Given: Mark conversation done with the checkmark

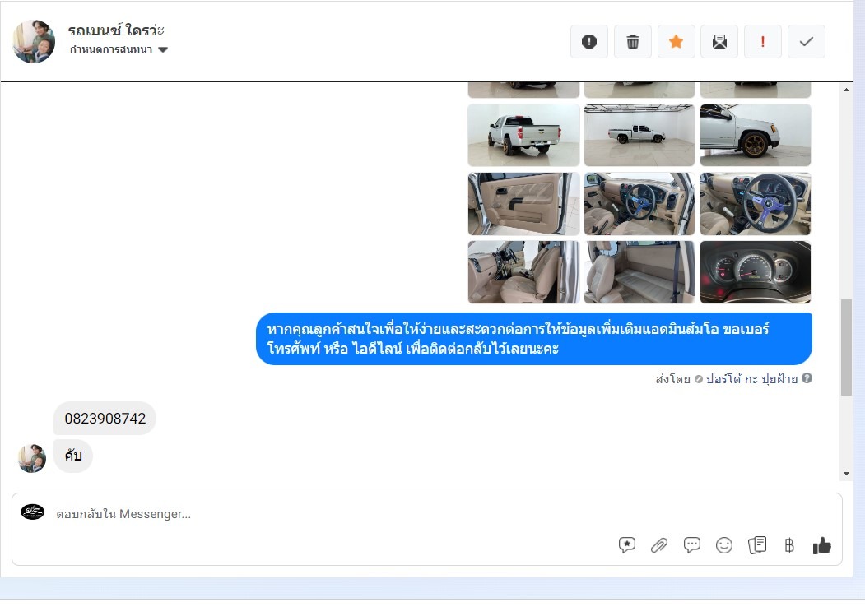Looking at the screenshot, I should click(807, 41).
